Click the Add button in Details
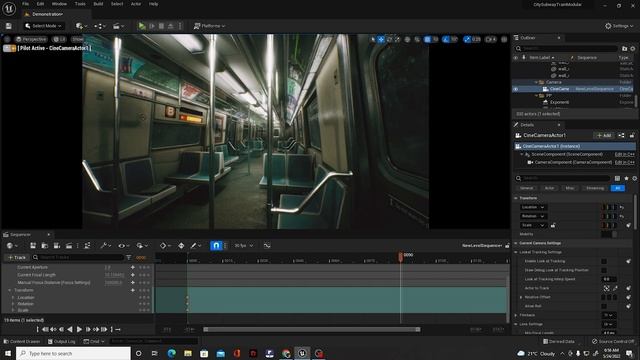640x360 pixels. tap(604, 136)
